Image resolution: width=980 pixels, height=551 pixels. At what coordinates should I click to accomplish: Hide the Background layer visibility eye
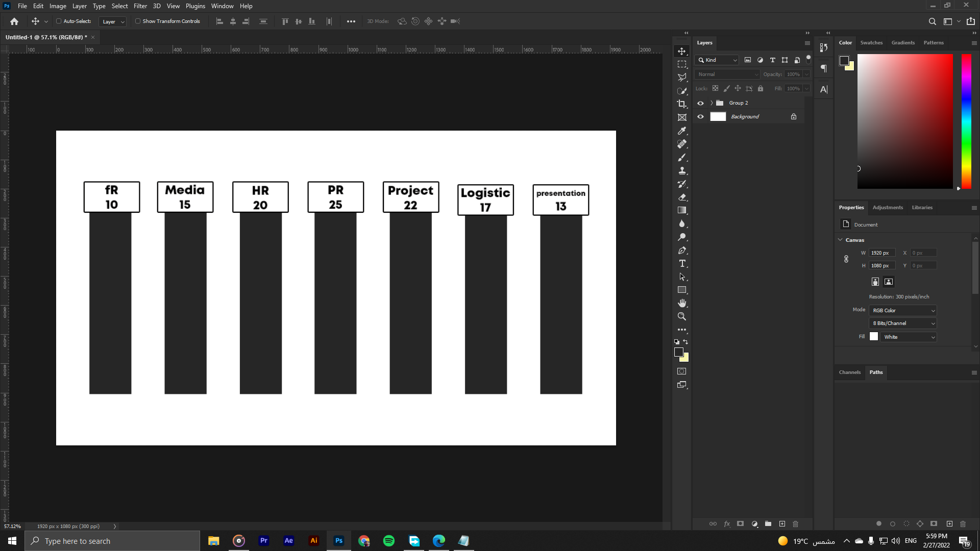[700, 117]
